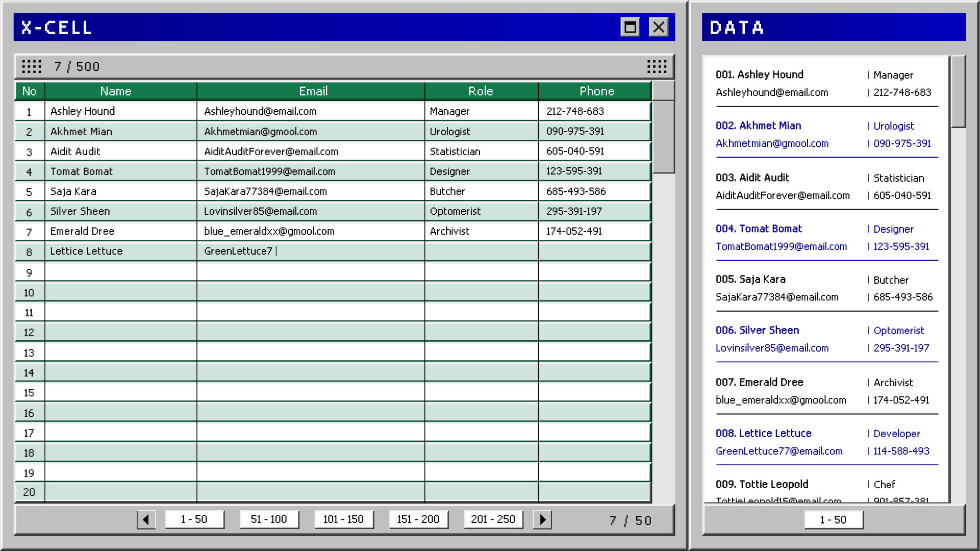Open page range 51 - 100
This screenshot has height=551, width=980.
(269, 519)
